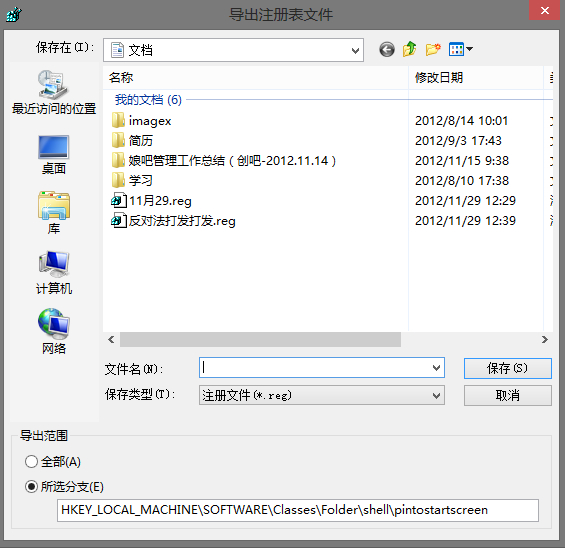This screenshot has height=548, width=565.
Task: Select the 全部(A) export range option
Action: click(x=53, y=462)
